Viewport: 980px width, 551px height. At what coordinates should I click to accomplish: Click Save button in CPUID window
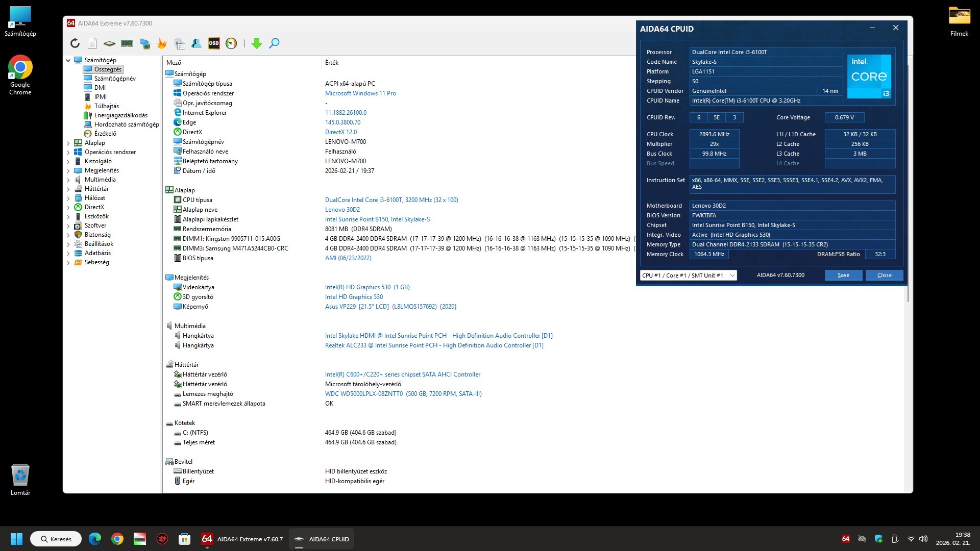(x=843, y=275)
